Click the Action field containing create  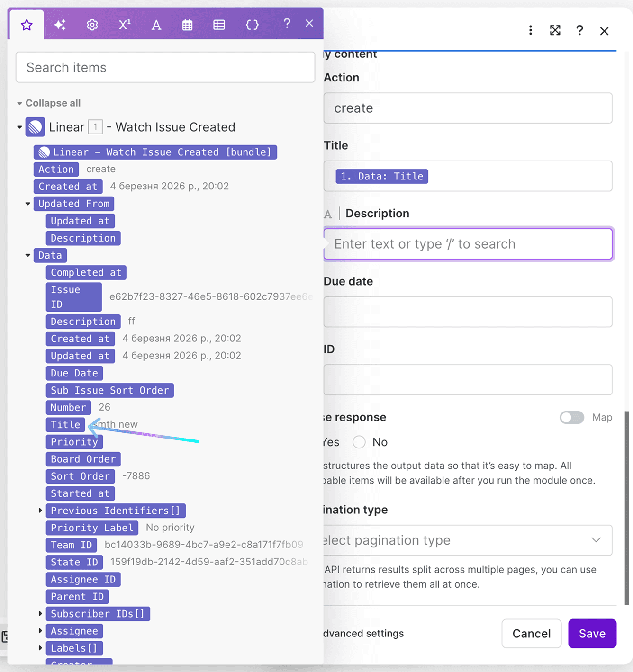coord(468,108)
